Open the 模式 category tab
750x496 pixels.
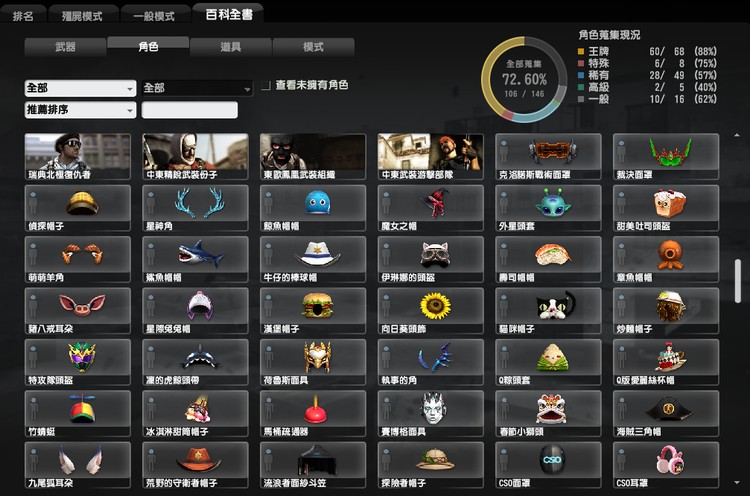tap(313, 47)
